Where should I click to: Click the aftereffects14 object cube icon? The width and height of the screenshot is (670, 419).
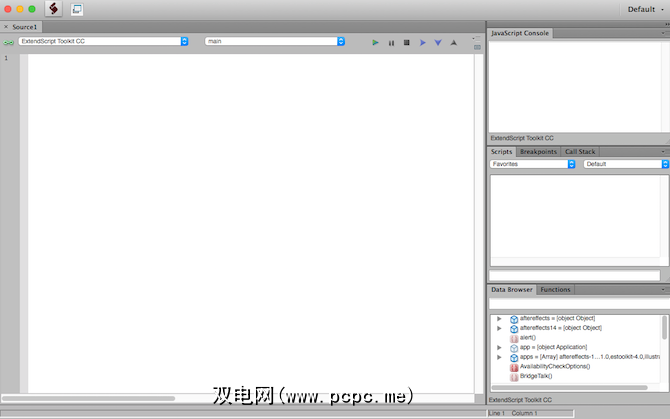pos(514,329)
